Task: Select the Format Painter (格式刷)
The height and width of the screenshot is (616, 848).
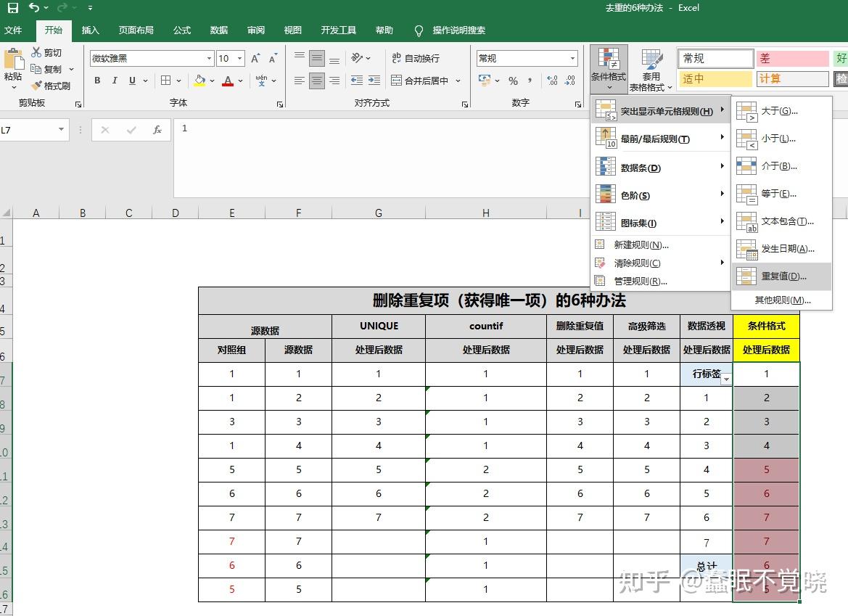Action: [36, 86]
